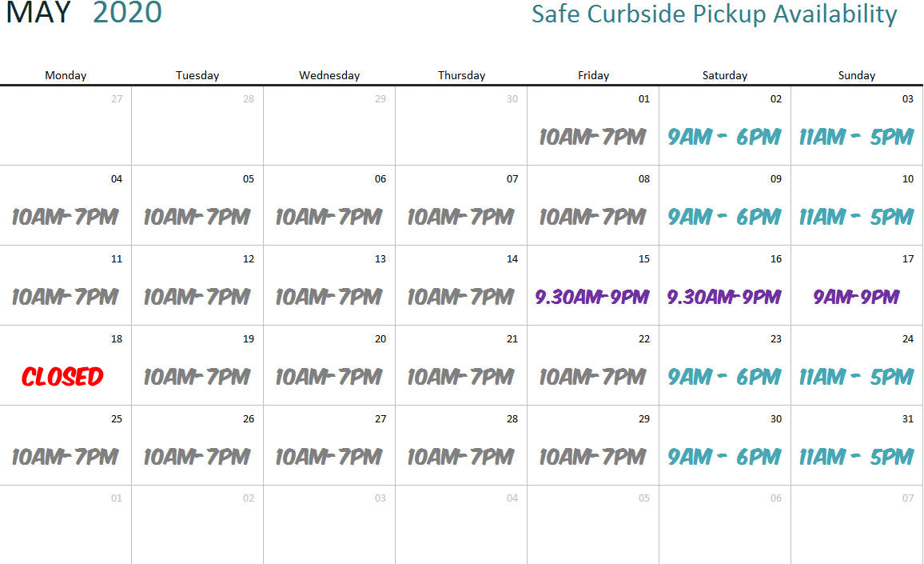
Task: Click the red CLOSED entry on May 18
Action: (62, 377)
